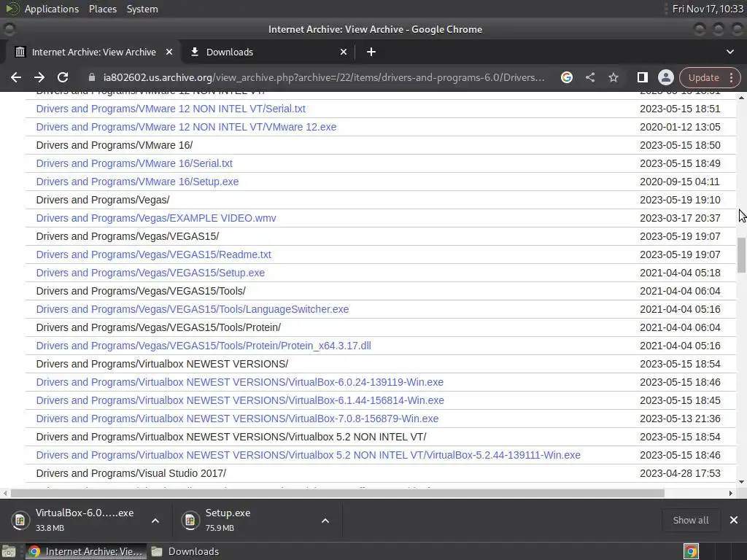Select Downloads folder window in taskbar
Screen dimensions: 747x560
point(185,551)
